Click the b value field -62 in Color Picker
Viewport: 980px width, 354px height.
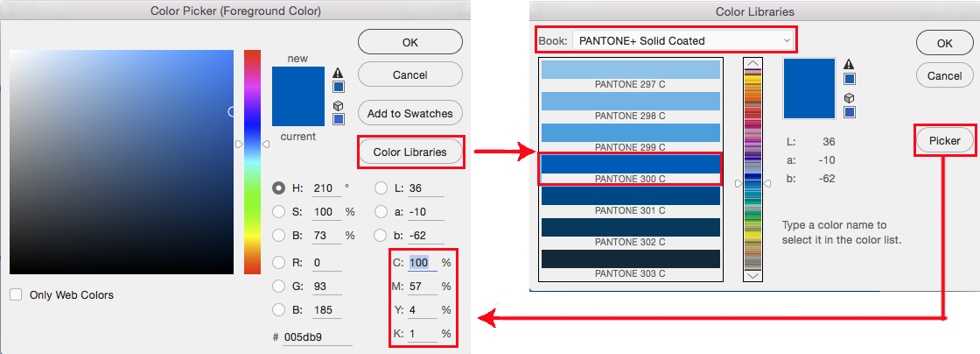coord(425,236)
